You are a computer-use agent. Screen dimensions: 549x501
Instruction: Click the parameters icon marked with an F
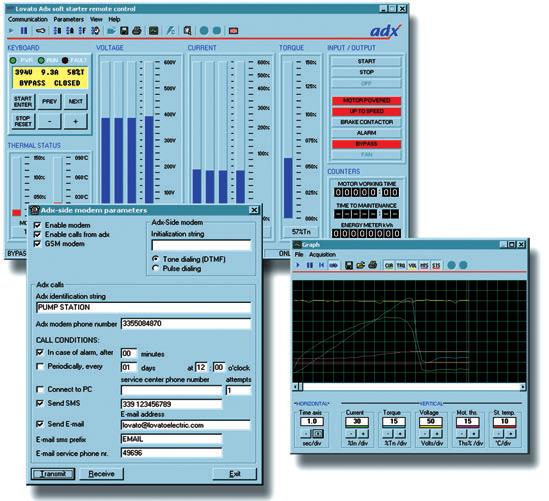(82, 31)
